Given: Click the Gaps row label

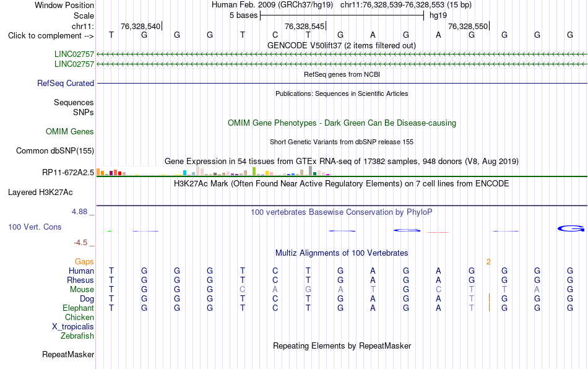Looking at the screenshot, I should click(84, 262).
